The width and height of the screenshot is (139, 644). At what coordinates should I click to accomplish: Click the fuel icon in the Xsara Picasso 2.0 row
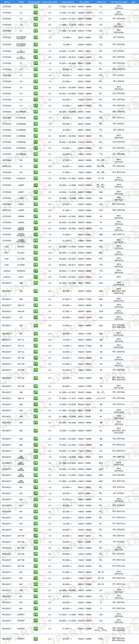(x=36, y=241)
